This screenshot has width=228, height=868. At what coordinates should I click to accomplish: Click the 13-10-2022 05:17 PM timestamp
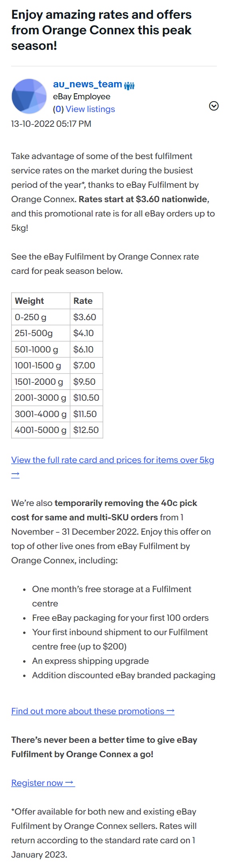click(x=51, y=124)
